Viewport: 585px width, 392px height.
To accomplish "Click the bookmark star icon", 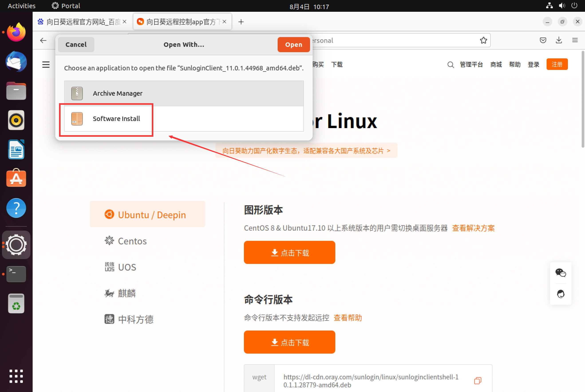I will click(x=483, y=40).
